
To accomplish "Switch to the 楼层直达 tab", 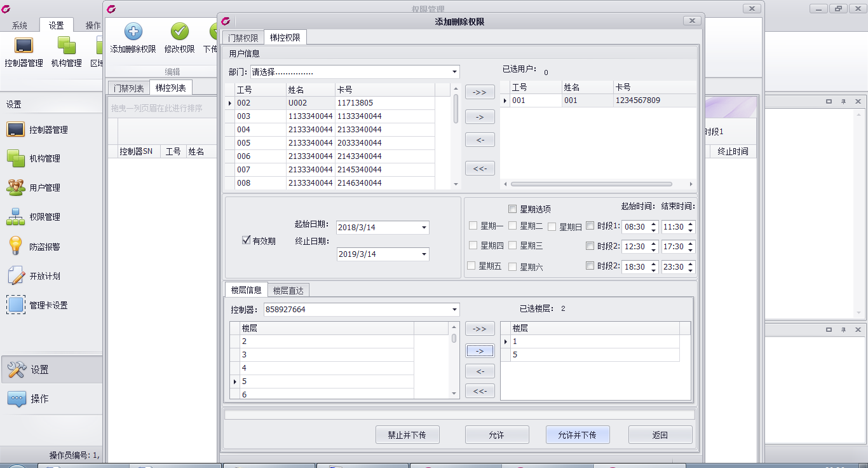I will pyautogui.click(x=288, y=291).
